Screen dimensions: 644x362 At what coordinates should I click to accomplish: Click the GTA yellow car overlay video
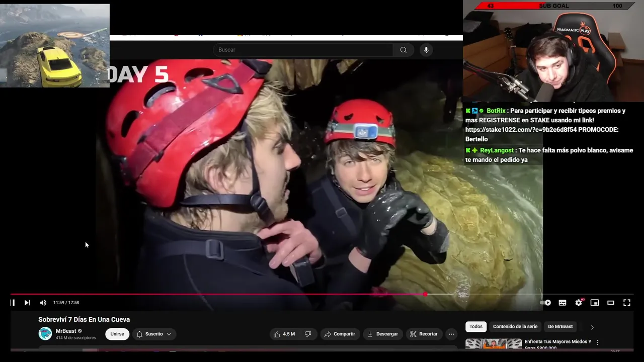coord(54,46)
